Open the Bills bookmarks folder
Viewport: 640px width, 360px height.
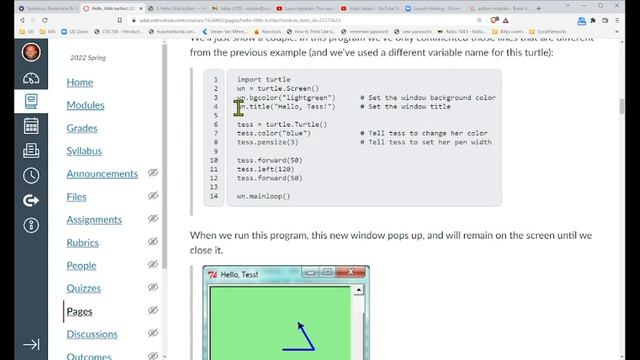[47, 31]
